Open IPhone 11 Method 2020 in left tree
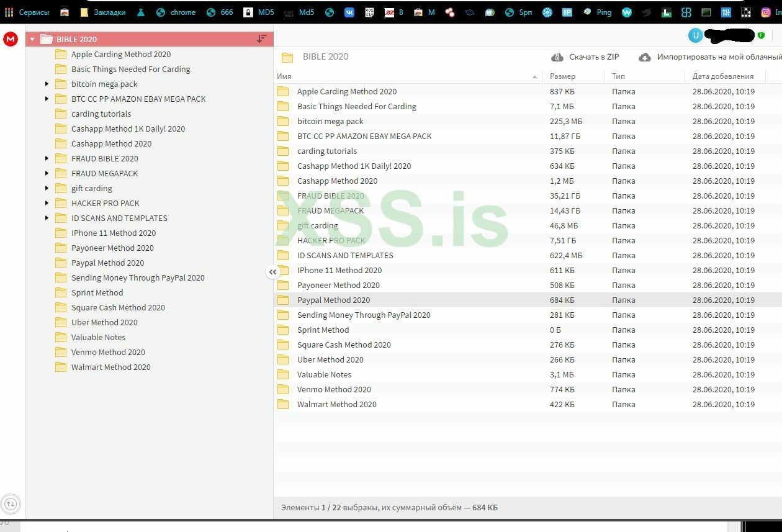The image size is (782, 532). (114, 233)
